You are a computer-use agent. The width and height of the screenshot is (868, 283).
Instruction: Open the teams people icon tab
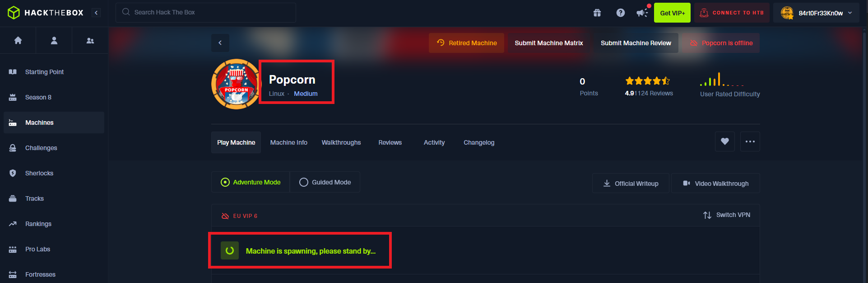click(90, 40)
